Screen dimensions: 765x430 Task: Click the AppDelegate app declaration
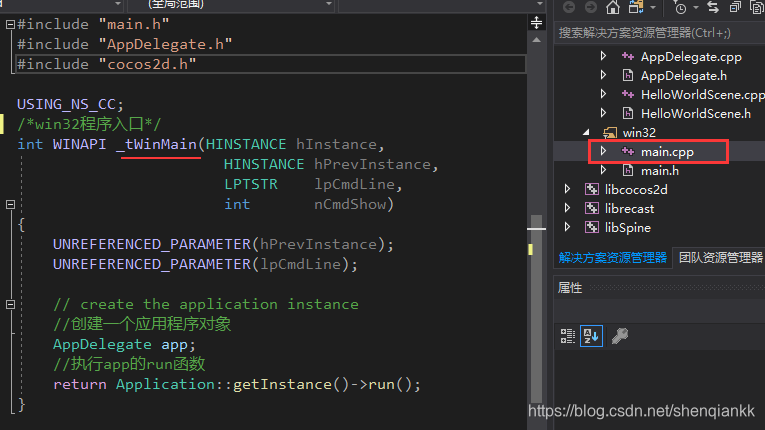click(124, 345)
